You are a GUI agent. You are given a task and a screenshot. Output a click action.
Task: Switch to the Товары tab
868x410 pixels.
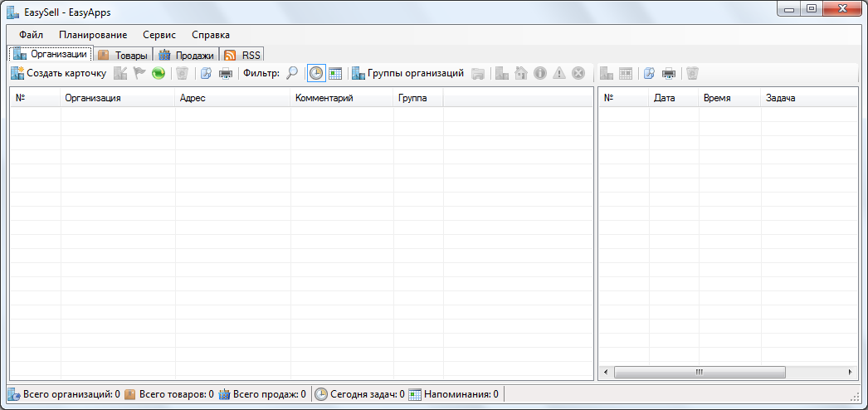click(x=123, y=56)
